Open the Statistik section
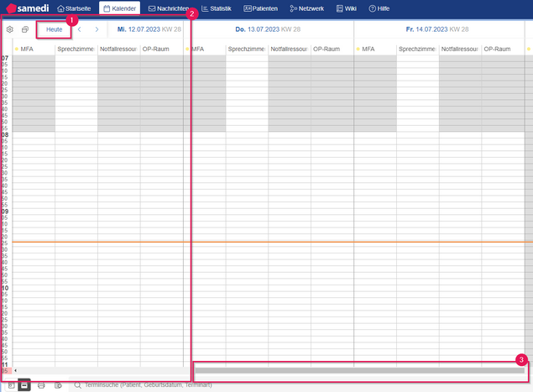533x392 pixels. coord(217,8)
